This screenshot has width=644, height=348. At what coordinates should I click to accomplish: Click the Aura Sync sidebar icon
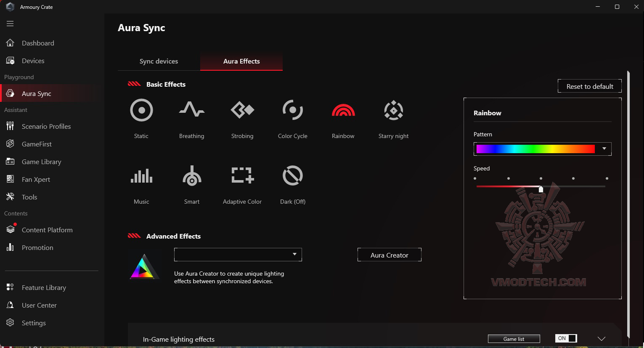pos(11,93)
